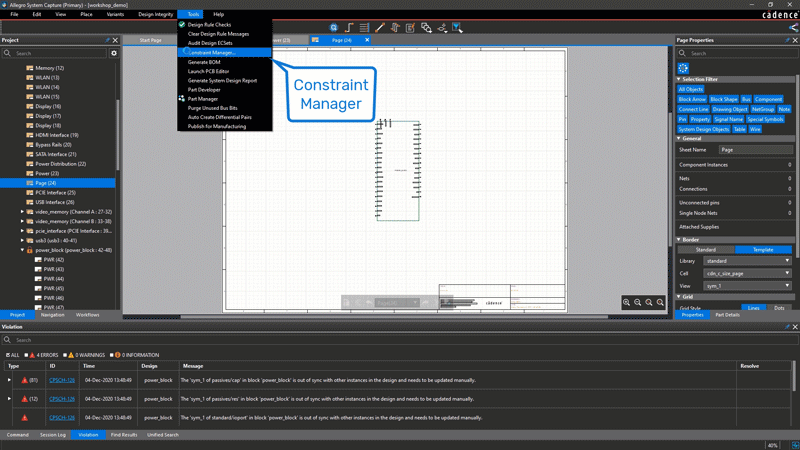This screenshot has height=450, width=800.
Task: Open the Library dropdown showing standard
Action: coord(747,261)
